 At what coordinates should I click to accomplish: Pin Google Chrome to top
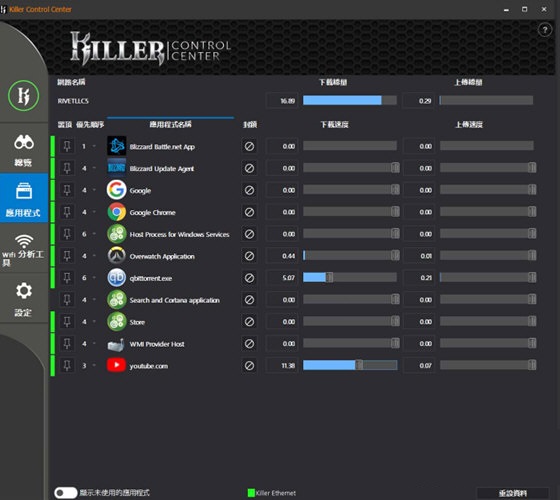(x=67, y=212)
